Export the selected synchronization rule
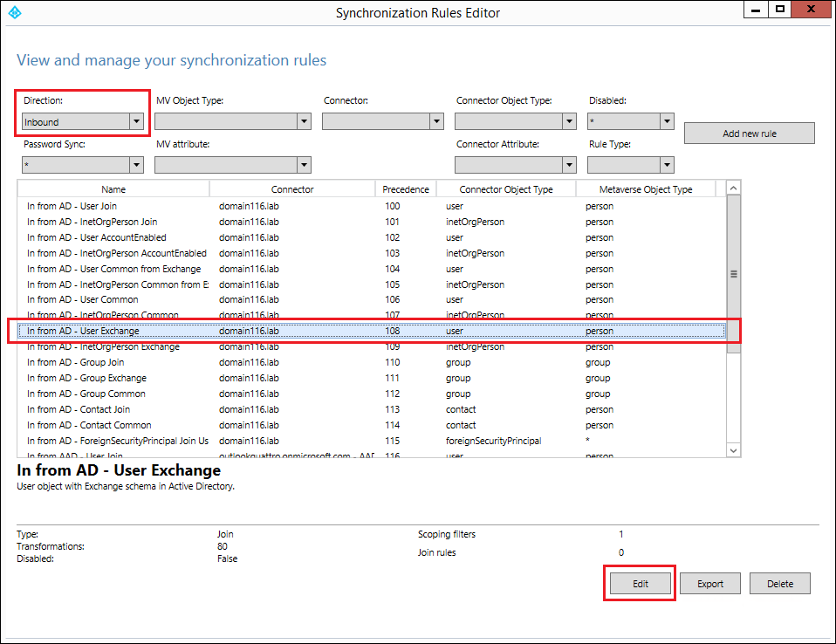This screenshot has width=836, height=644. click(x=710, y=584)
